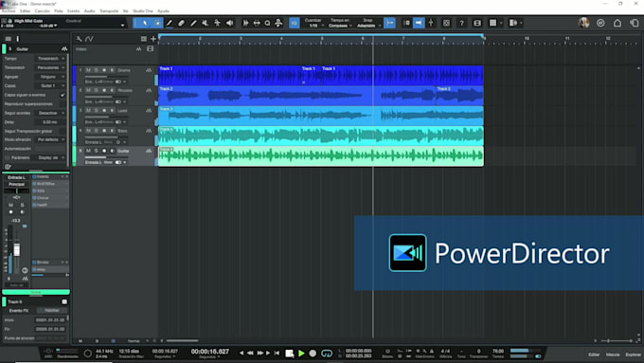Screen dimensions: 644x363
Task: Open the Explorar browser button
Action: 633,354
